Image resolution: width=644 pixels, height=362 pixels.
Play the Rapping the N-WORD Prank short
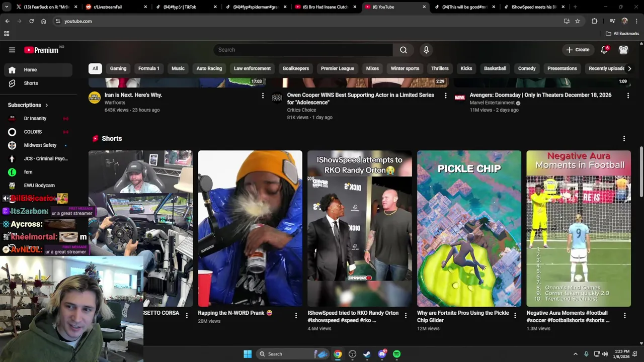[250, 229]
